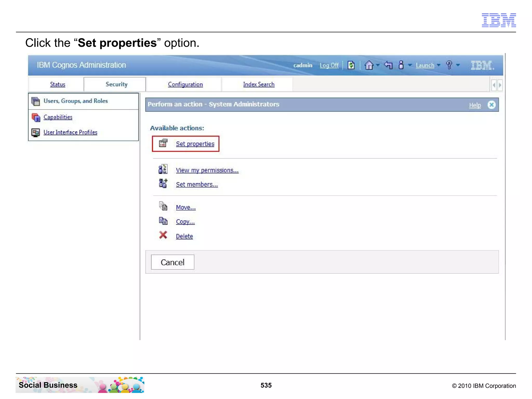The width and height of the screenshot is (532, 399).
Task: Go to home via house icon
Action: point(369,65)
